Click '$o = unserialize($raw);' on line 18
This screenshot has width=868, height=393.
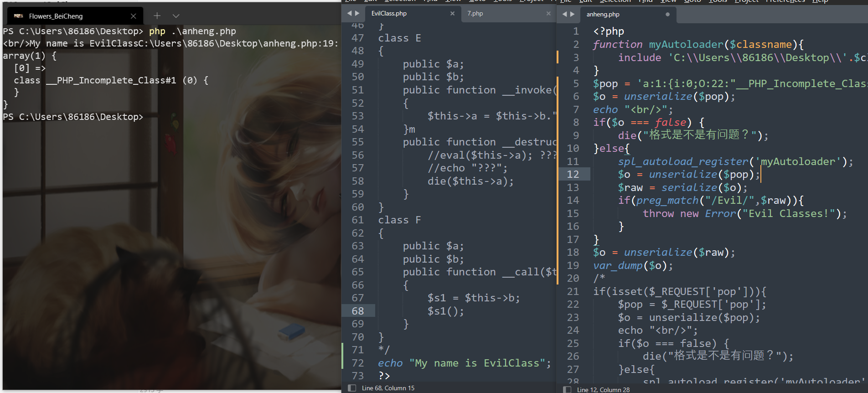click(x=664, y=253)
